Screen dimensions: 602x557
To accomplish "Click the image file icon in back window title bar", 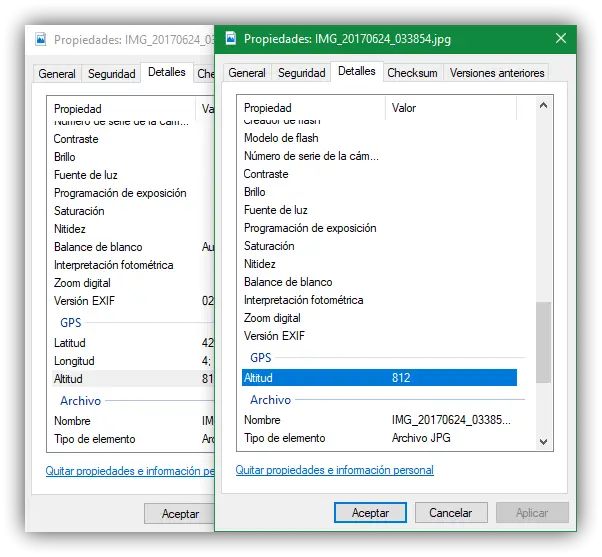I will [x=41, y=39].
